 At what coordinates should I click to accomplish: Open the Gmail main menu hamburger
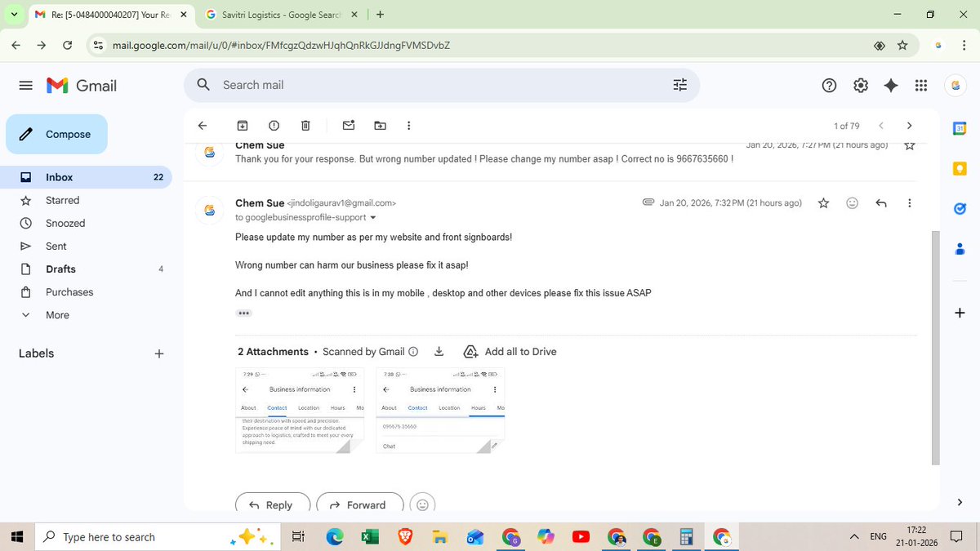tap(25, 85)
